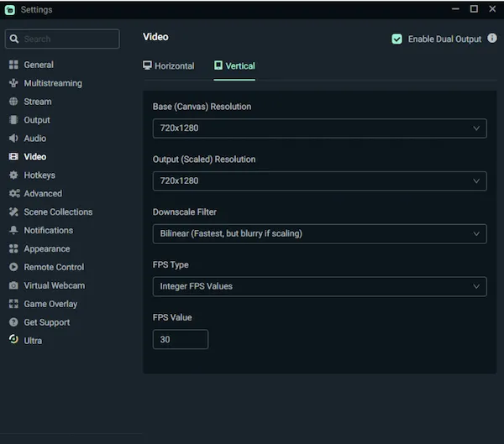Click the Appearance icon in sidebar
504x444 pixels.
point(13,248)
